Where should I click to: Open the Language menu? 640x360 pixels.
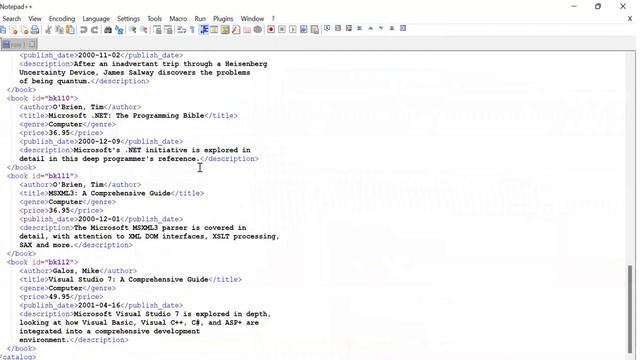[96, 19]
